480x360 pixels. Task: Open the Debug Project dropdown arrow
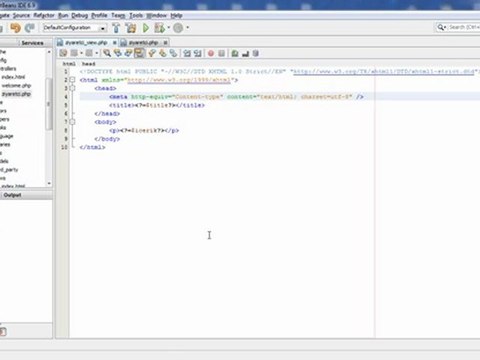coord(169,28)
